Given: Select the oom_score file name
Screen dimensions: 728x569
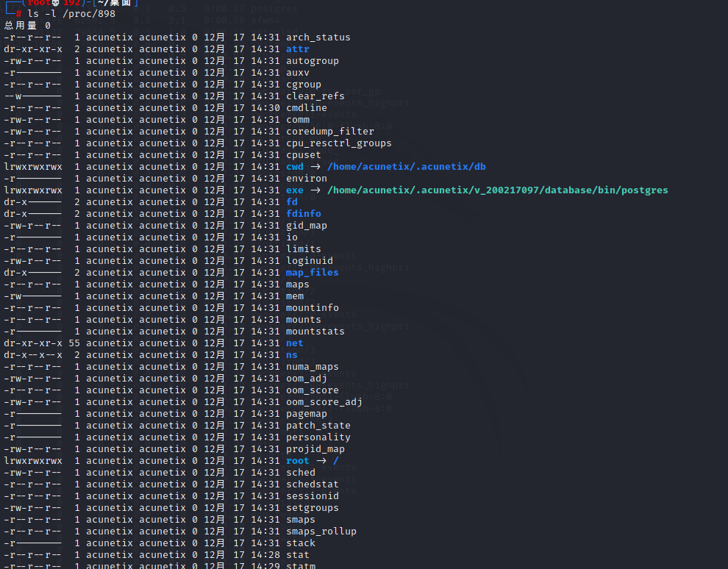Looking at the screenshot, I should click(x=312, y=390).
